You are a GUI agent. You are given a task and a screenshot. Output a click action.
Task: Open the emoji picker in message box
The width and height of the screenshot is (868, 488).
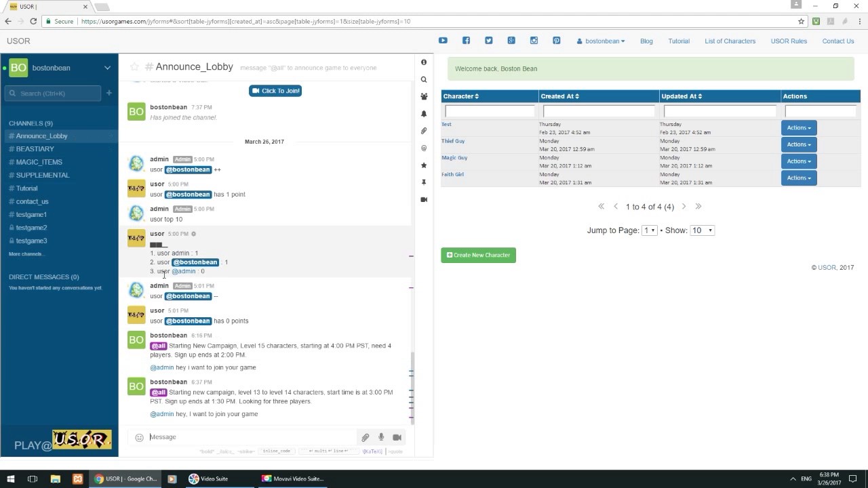pyautogui.click(x=139, y=437)
